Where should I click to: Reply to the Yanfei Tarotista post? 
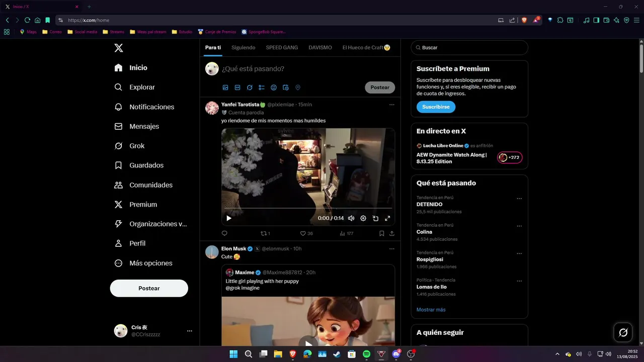coord(224,233)
